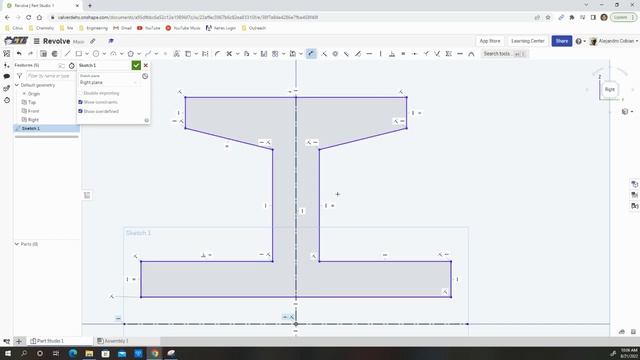Screen dimensions: 640x360
Task: Apply the Parallel constraint tool
Action: 347,53
